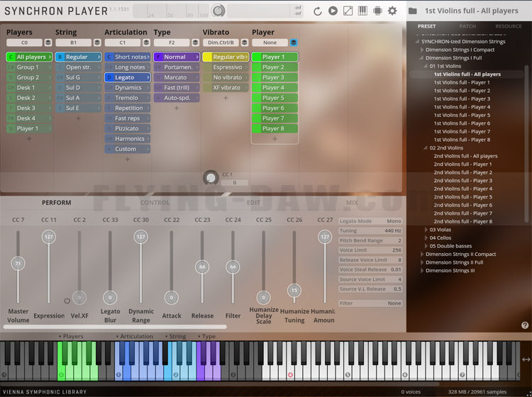
Task: Select the Pizzicato articulation
Action: point(128,128)
